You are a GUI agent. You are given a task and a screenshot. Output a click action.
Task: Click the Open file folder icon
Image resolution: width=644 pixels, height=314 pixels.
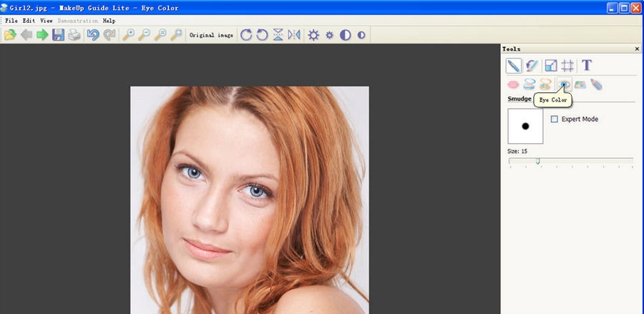10,35
